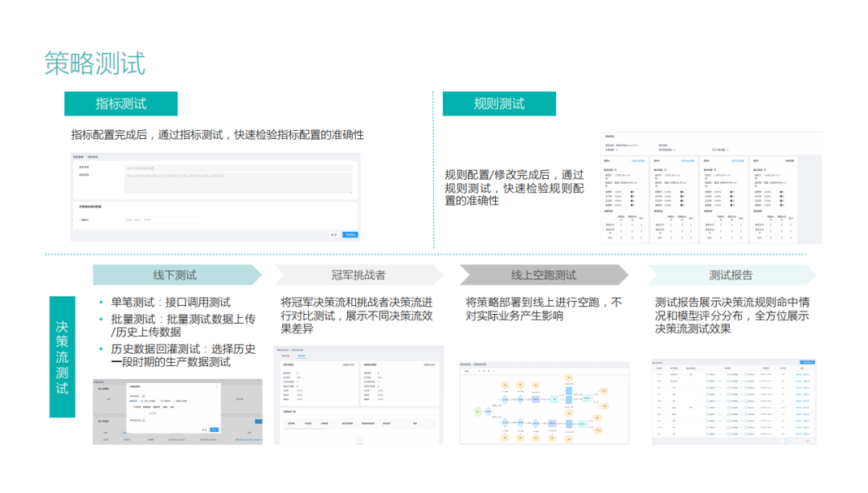Viewport: 868px width, 493px height.
Task: Click the text 指标配置完成后，通过指标测试
Action: point(147,135)
